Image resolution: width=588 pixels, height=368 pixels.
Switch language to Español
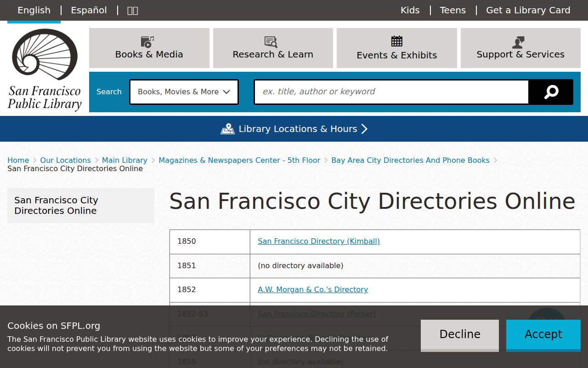pos(89,10)
